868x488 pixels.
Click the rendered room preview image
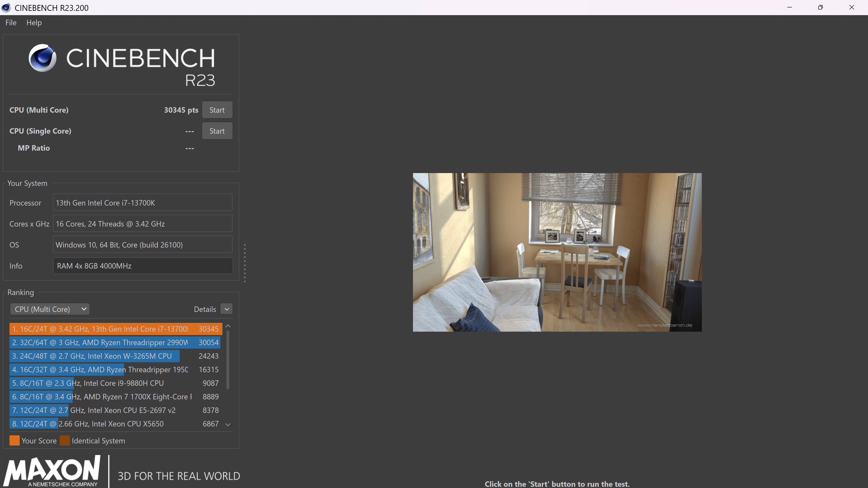tap(557, 252)
